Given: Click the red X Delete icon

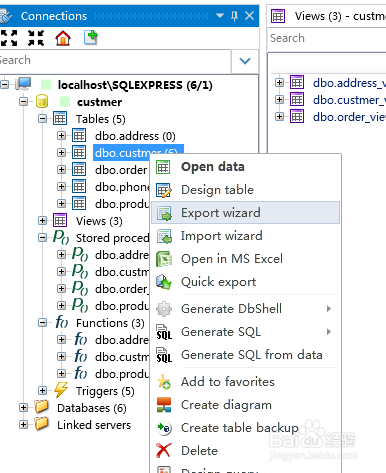Looking at the screenshot, I should click(x=164, y=451).
